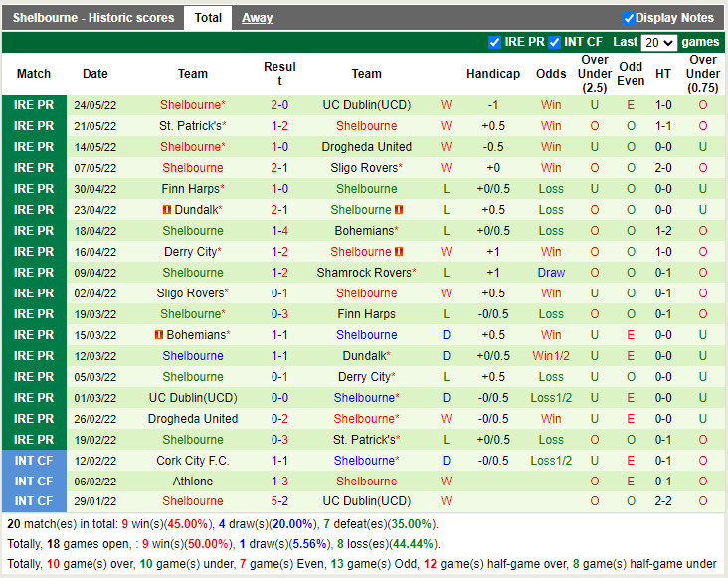Click the Over Under (0.75) column header
Screen dimensions: 728x578
tap(703, 74)
